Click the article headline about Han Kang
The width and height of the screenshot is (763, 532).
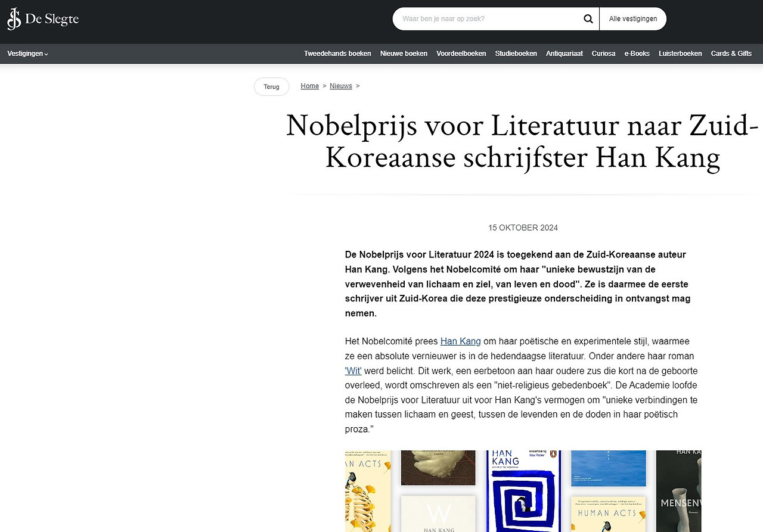[523, 142]
